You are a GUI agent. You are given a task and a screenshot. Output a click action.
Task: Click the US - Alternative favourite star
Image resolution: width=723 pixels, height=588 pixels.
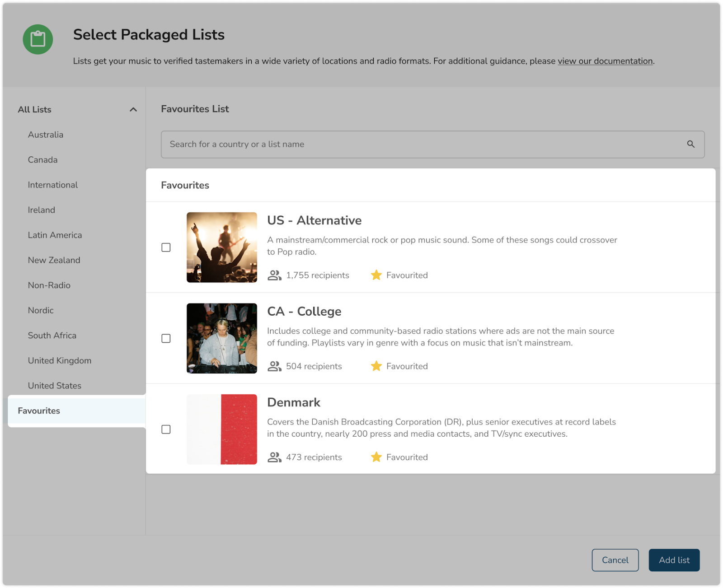(376, 275)
